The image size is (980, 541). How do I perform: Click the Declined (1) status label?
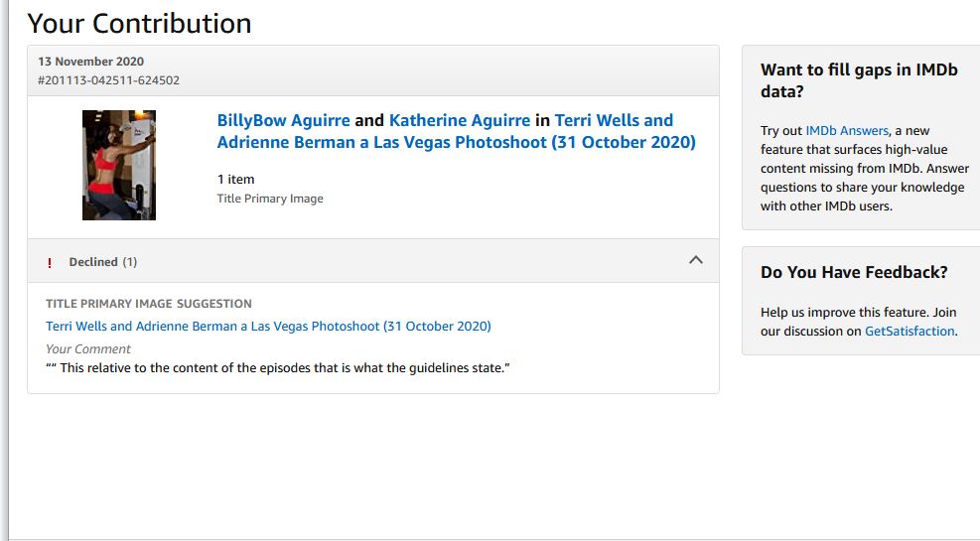(102, 262)
